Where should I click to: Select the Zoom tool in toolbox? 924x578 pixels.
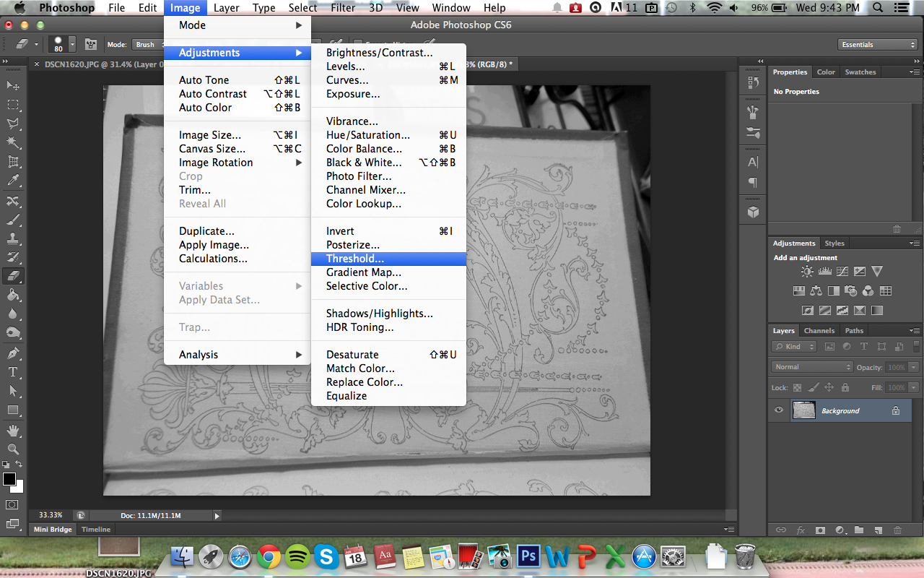[x=13, y=449]
